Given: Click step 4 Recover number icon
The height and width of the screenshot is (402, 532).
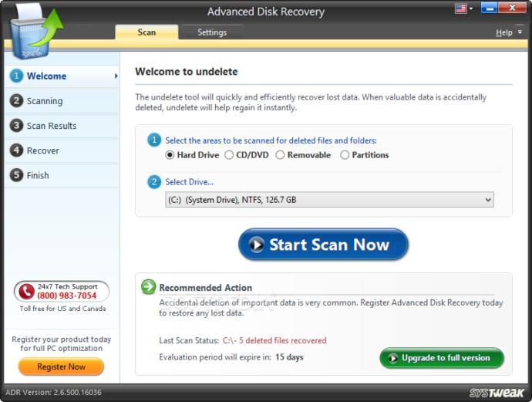Looking at the screenshot, I should [x=16, y=150].
